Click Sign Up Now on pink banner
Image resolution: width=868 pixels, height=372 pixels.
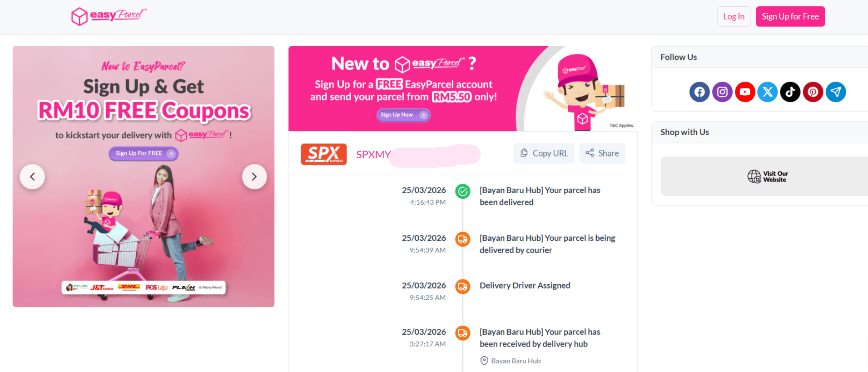pos(403,115)
